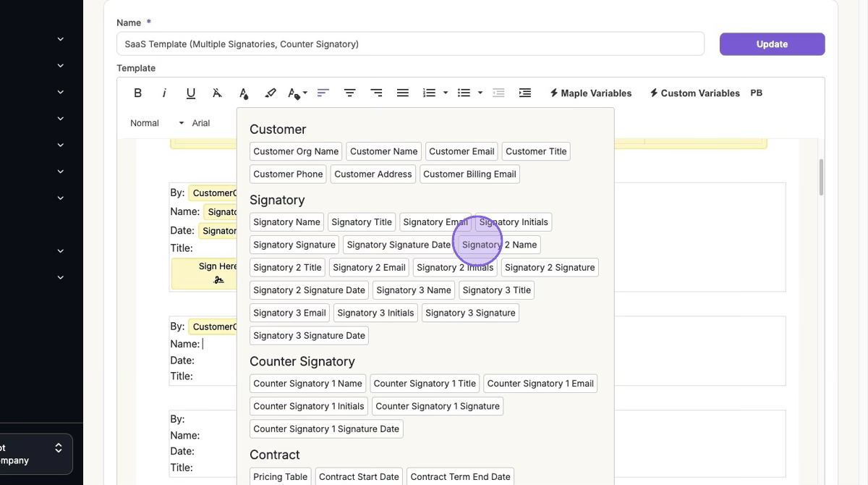Center align the text
Screen dimensions: 868x485
tap(349, 93)
